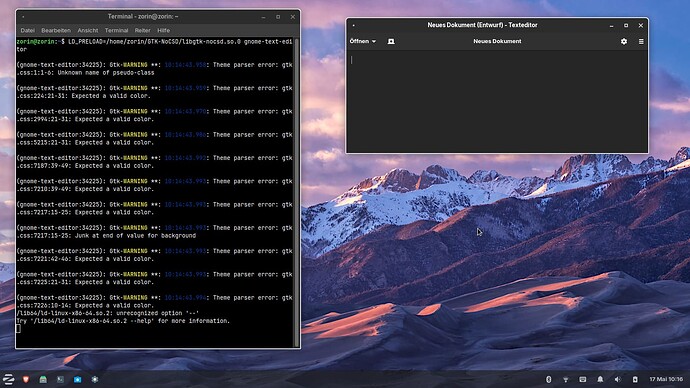
Task: Click the Neues Dokument title in the Texteditor header bar
Action: click(497, 41)
